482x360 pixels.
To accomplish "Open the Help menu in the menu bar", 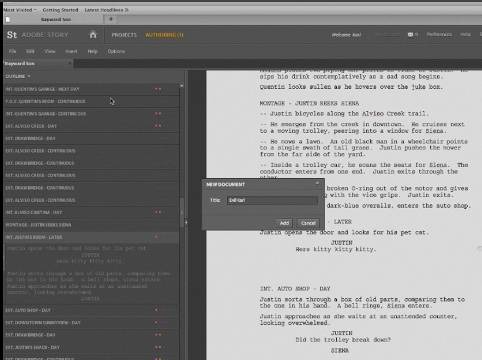I will [x=92, y=51].
